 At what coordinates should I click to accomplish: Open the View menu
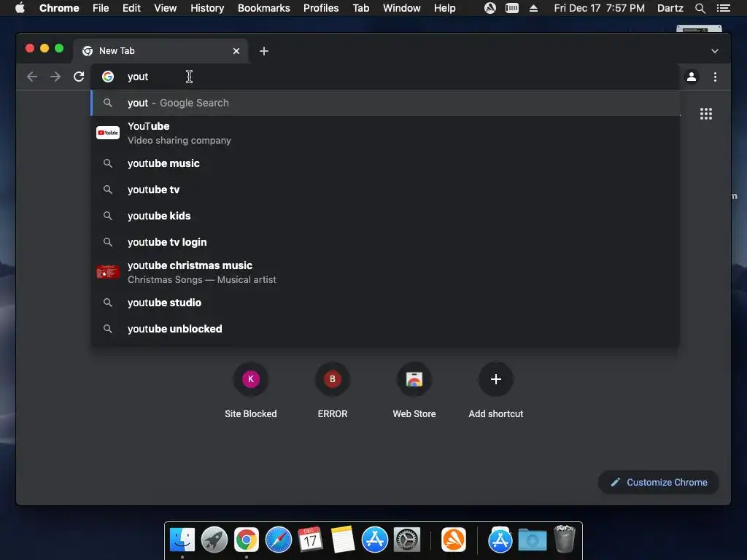click(166, 8)
